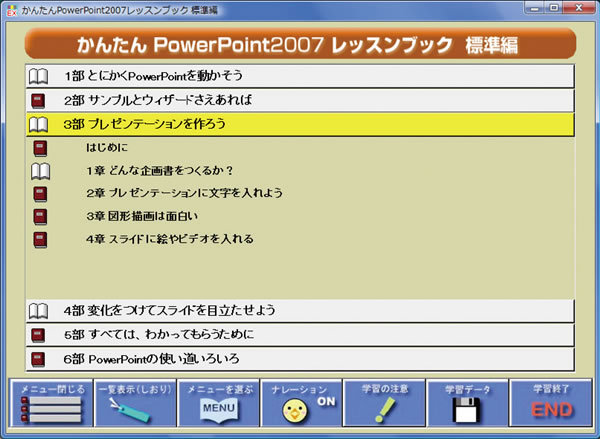Click red book icon next to はじめに

[x=40, y=149]
